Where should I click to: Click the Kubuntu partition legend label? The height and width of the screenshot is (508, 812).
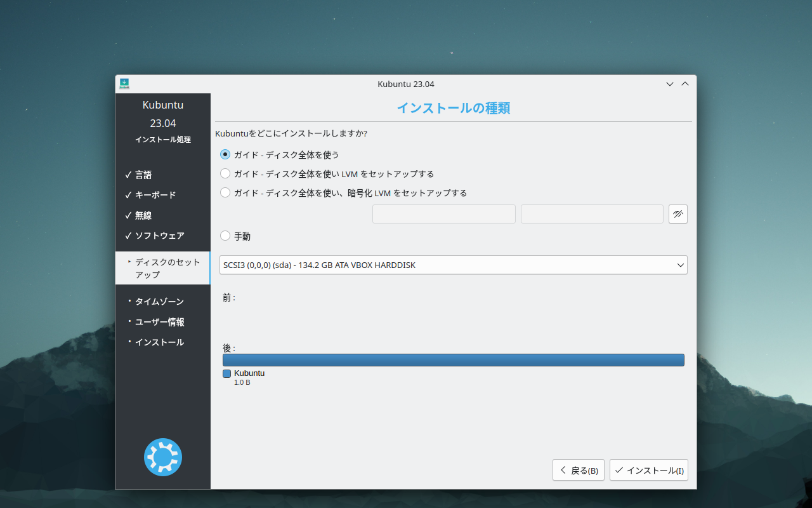tap(249, 373)
